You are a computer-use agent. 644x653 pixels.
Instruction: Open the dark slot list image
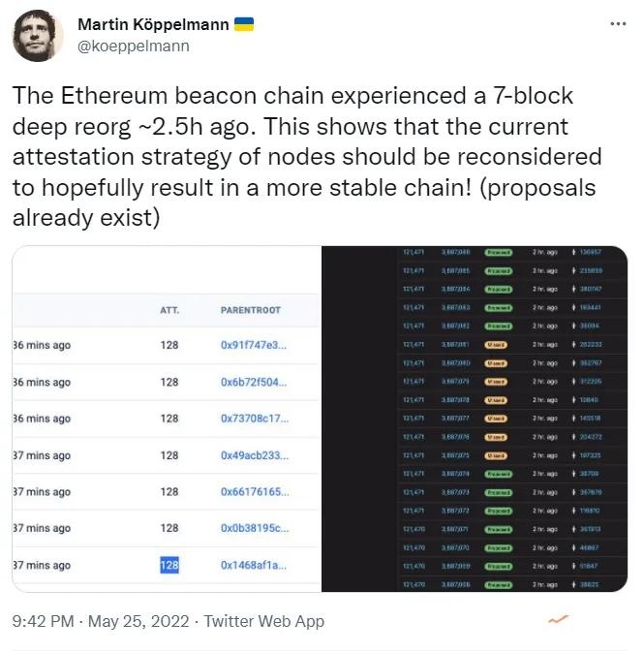coord(475,419)
